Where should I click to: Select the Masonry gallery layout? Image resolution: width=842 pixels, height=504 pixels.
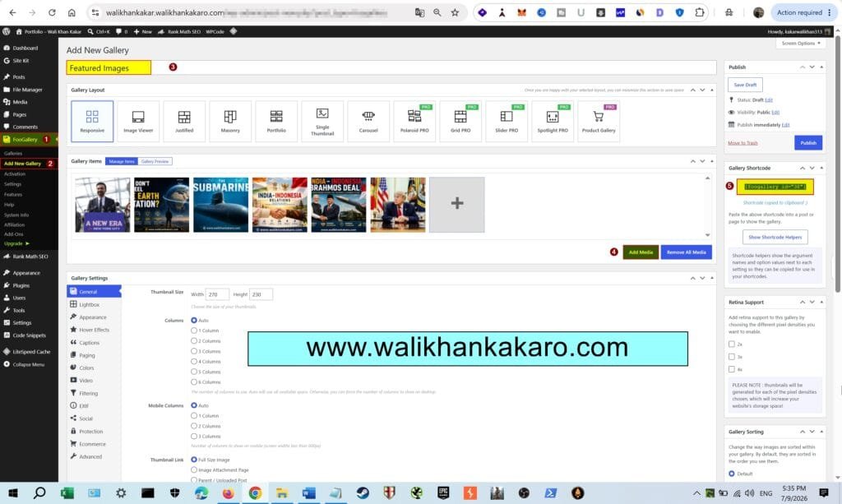(x=230, y=122)
